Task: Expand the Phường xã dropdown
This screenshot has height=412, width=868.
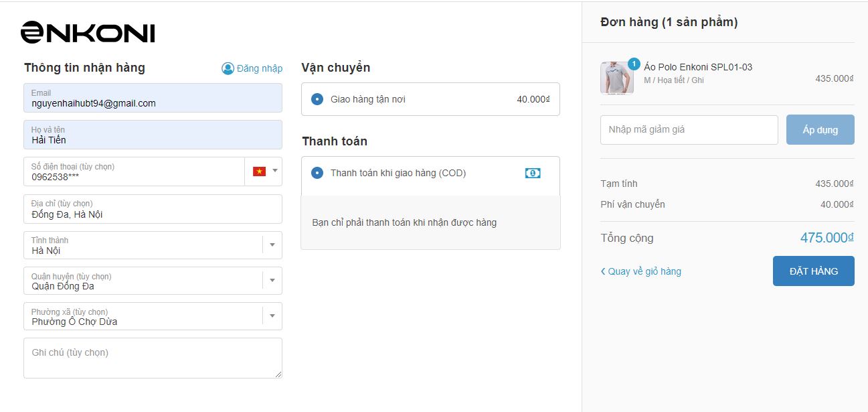Action: coord(272,316)
